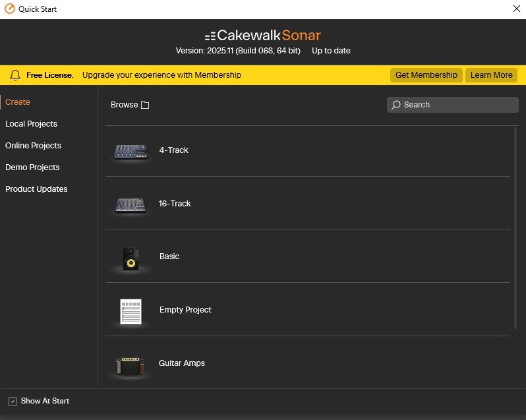Switch to Local Projects
The image size is (526, 420).
[x=31, y=124]
